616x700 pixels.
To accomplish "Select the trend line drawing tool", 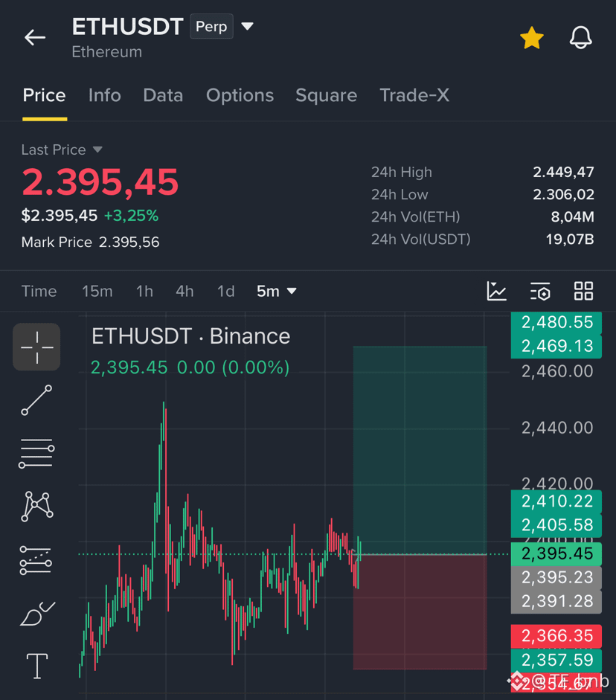I will tap(36, 400).
